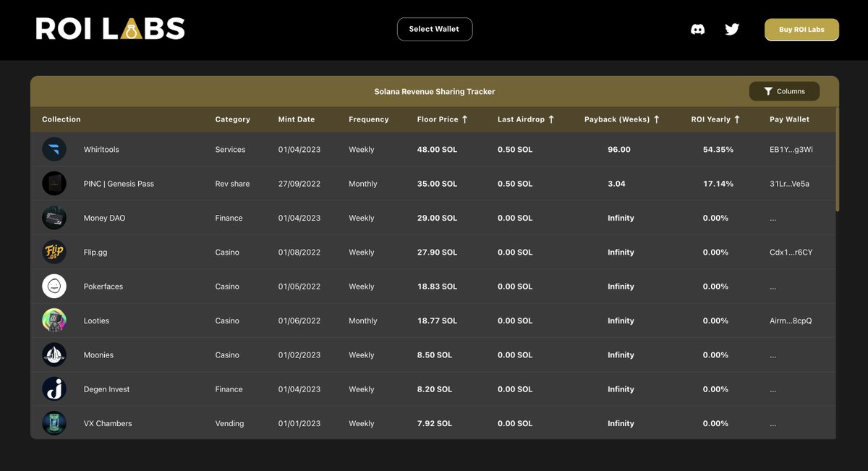Open the Twitter bird icon link
The width and height of the screenshot is (868, 471).
tap(732, 30)
